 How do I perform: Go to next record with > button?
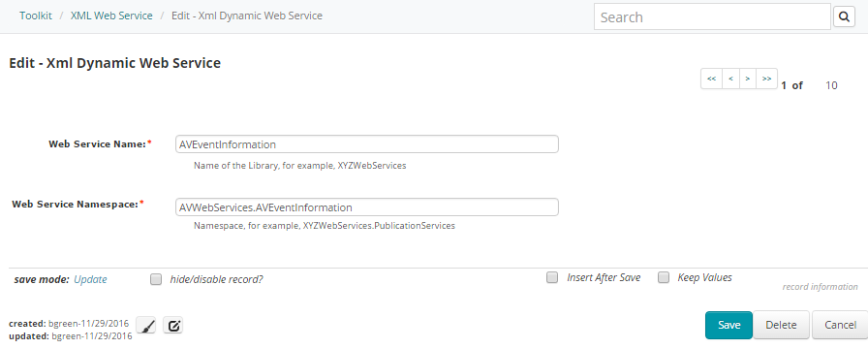(748, 79)
